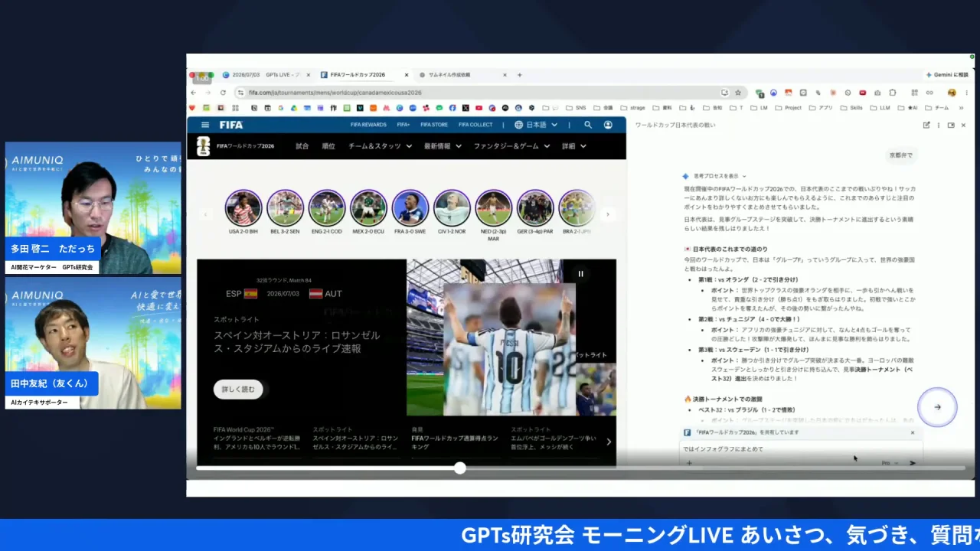
Task: Click the YouTube bookmark icon
Action: coord(479,108)
